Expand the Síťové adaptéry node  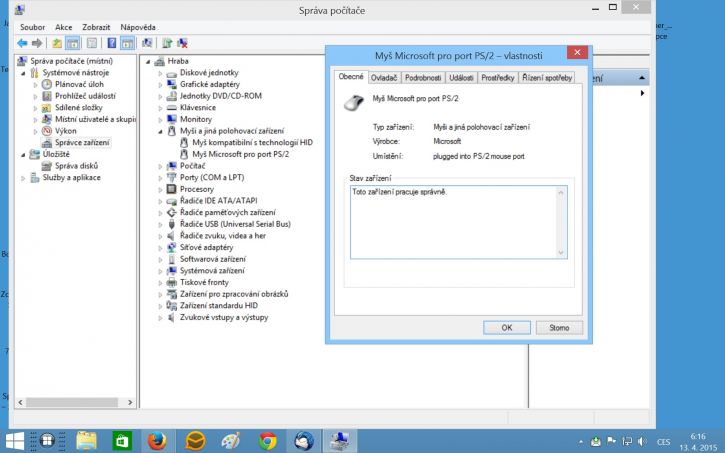point(160,248)
